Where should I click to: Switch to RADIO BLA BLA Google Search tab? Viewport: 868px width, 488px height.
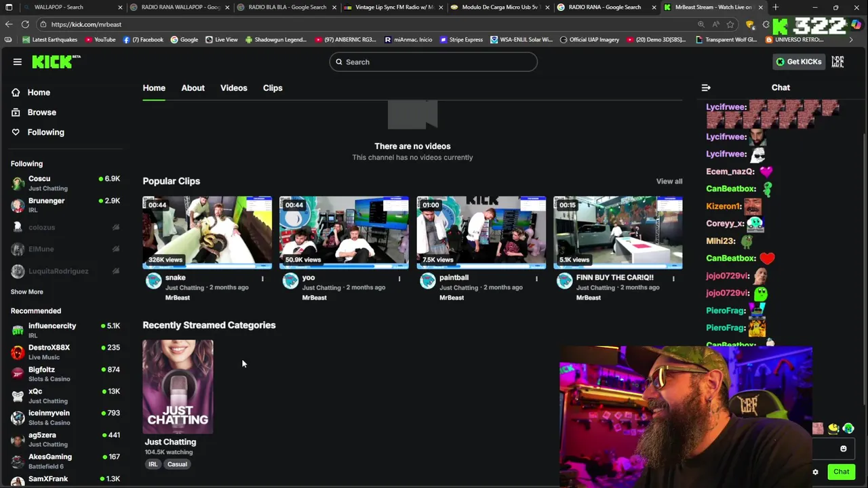coord(287,7)
